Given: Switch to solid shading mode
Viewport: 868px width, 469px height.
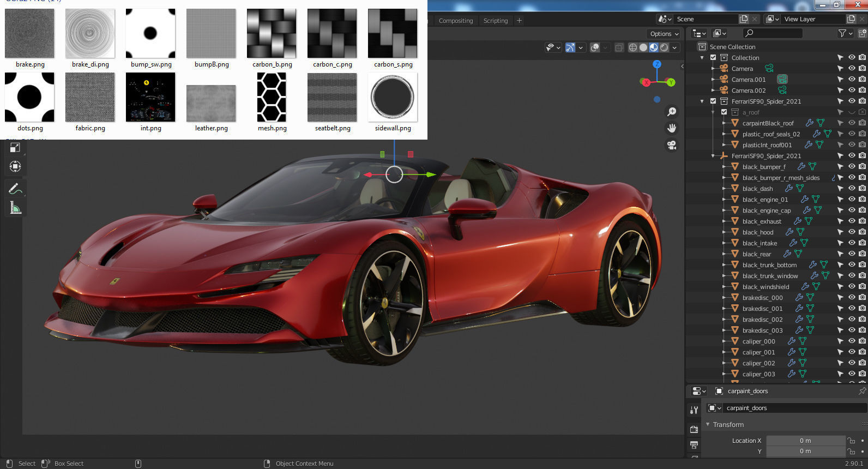Looking at the screenshot, I should point(643,47).
